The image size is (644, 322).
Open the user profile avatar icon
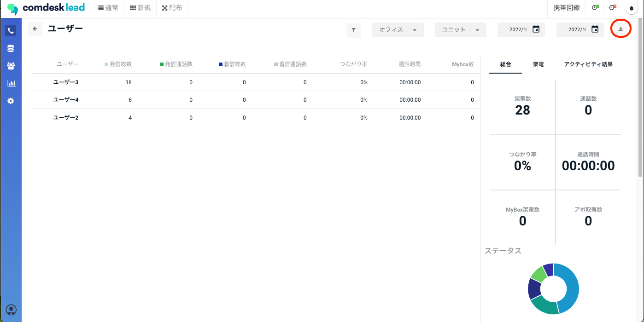(x=11, y=310)
